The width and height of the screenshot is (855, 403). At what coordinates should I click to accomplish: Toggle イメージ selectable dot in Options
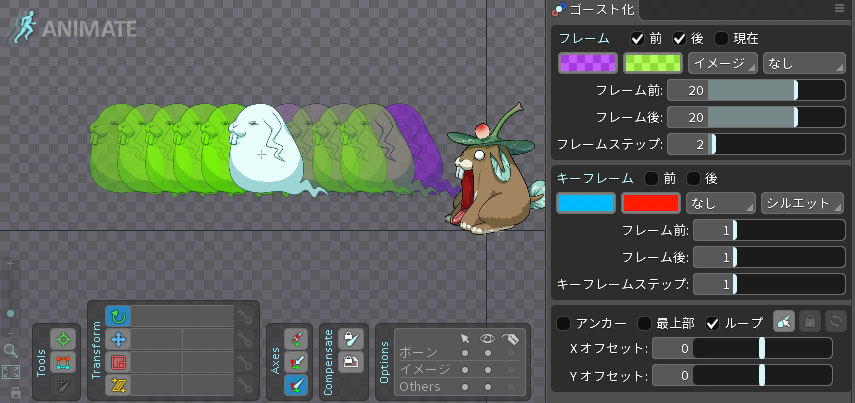tap(465, 370)
